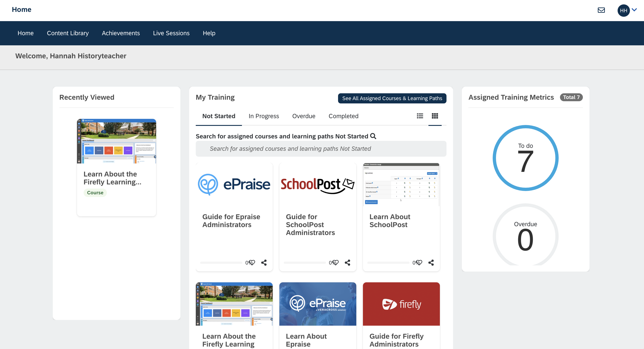Share Learn About SchoolPost course
This screenshot has height=349, width=644.
pos(431,263)
